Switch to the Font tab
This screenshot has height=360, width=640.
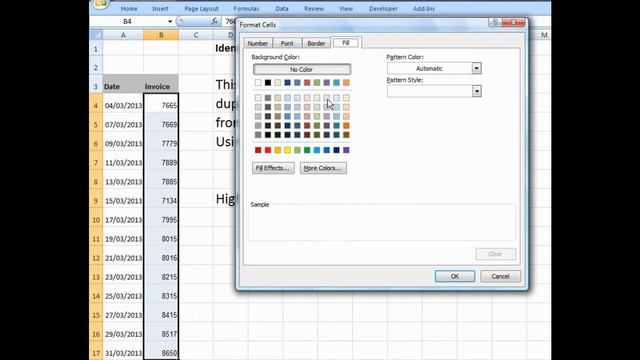(287, 43)
